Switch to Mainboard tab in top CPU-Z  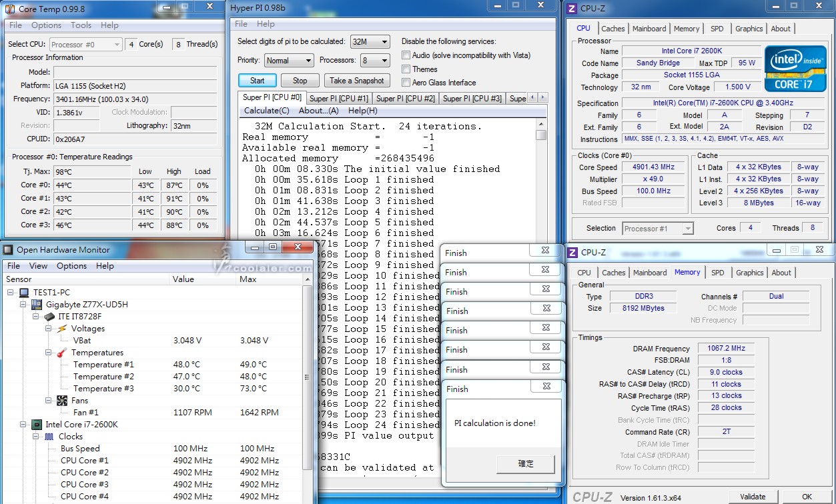coord(649,29)
